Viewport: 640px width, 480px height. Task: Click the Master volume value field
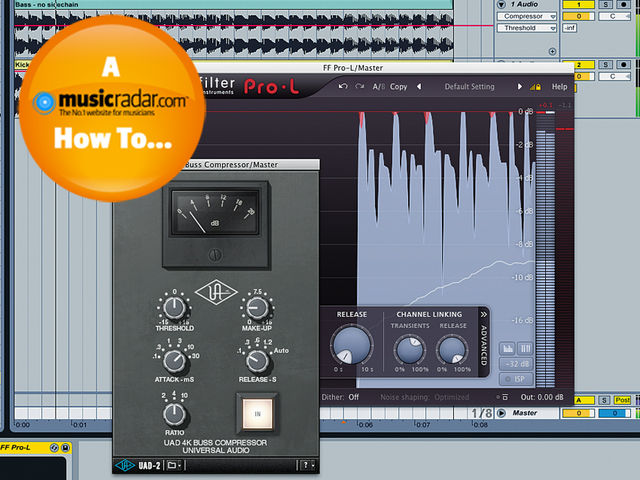tap(578, 413)
